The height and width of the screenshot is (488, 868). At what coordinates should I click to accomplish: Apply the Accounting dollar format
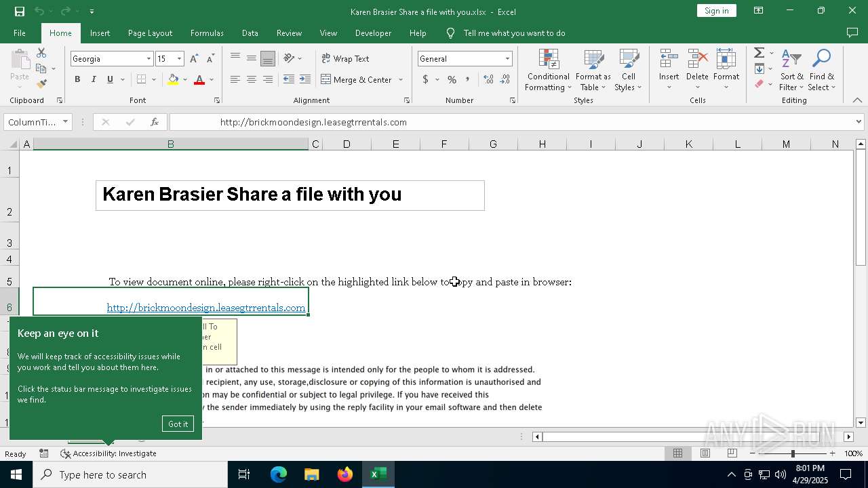coord(425,79)
